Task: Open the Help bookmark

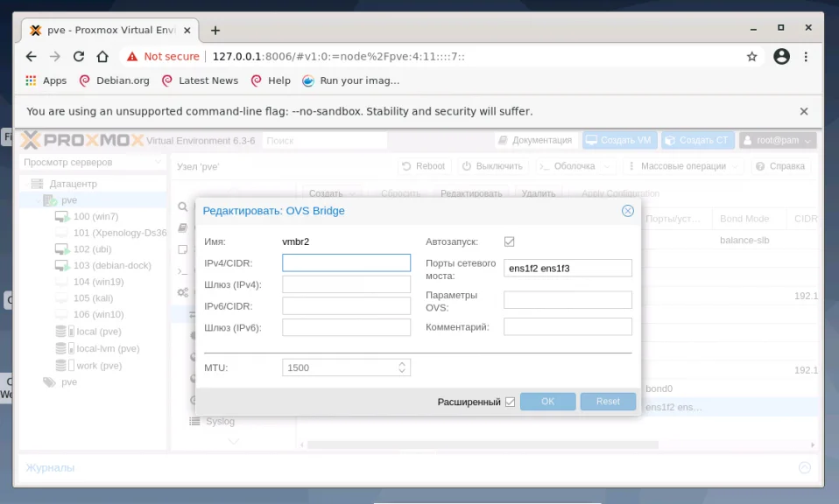Action: click(x=271, y=80)
